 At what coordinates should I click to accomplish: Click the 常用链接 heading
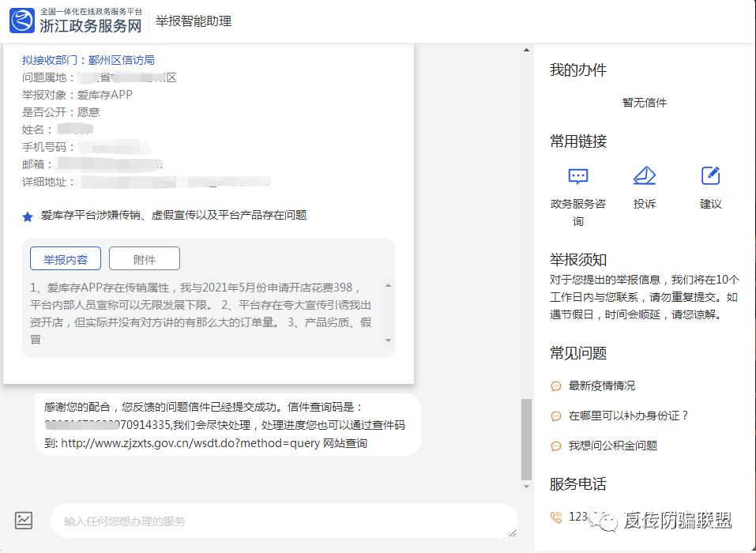(x=578, y=141)
